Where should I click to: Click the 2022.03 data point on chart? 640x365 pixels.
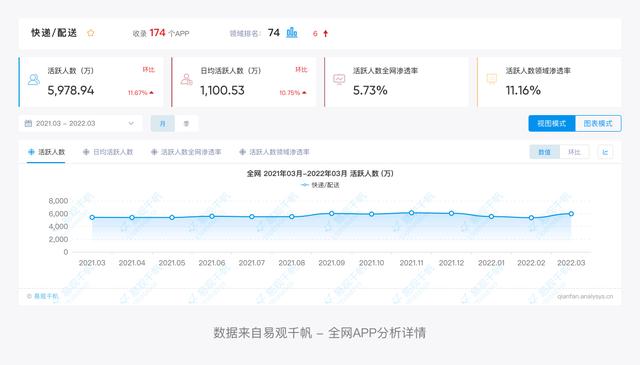[571, 214]
